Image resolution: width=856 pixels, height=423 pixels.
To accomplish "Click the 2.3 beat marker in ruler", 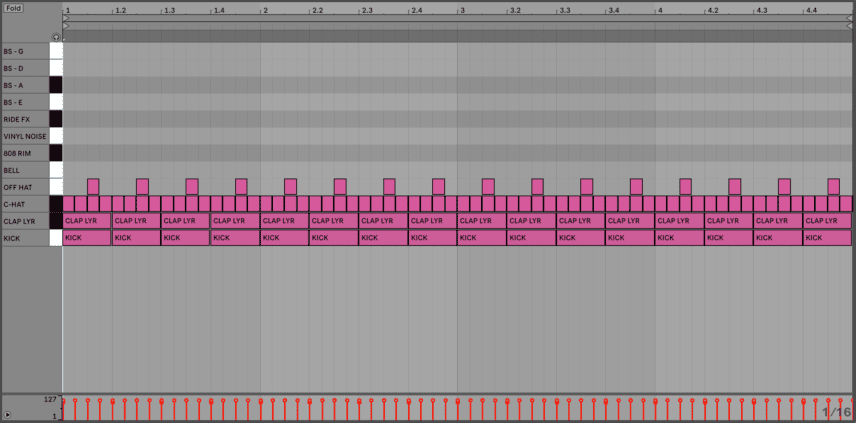I will pos(367,10).
